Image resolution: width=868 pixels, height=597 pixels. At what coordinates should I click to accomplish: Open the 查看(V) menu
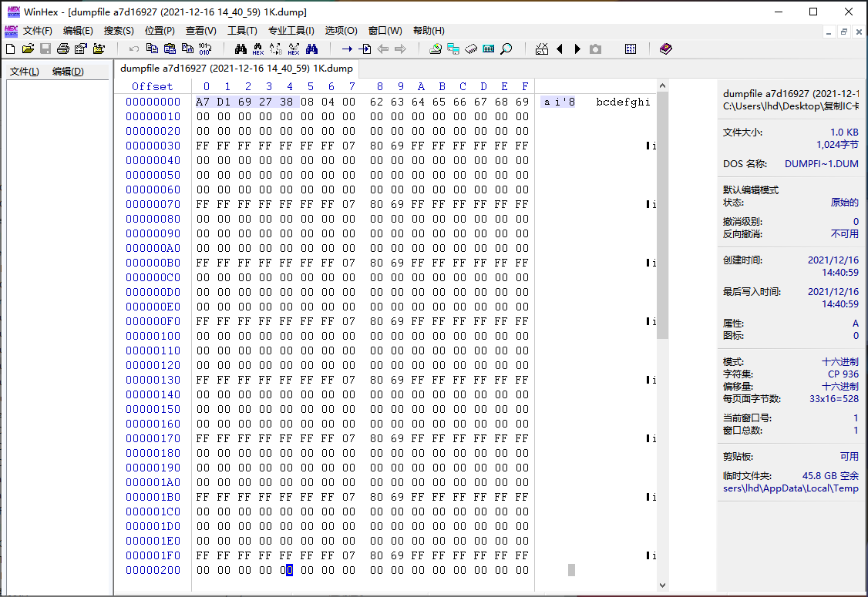pos(201,31)
